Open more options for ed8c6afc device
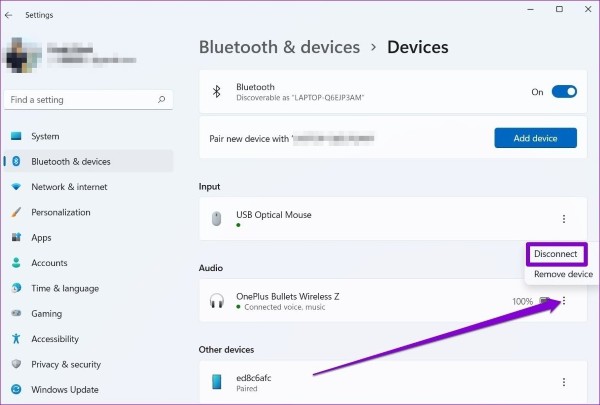 pos(564,382)
